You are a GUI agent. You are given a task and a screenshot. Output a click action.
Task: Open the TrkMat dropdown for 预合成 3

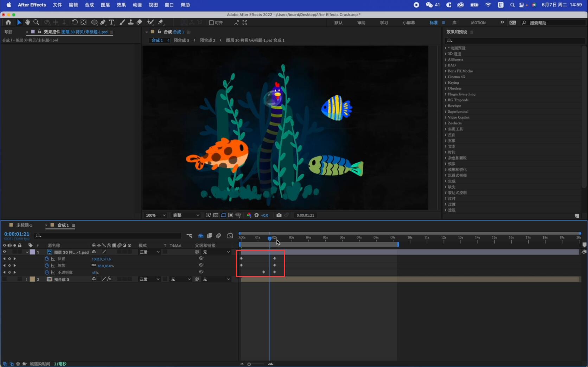point(181,279)
